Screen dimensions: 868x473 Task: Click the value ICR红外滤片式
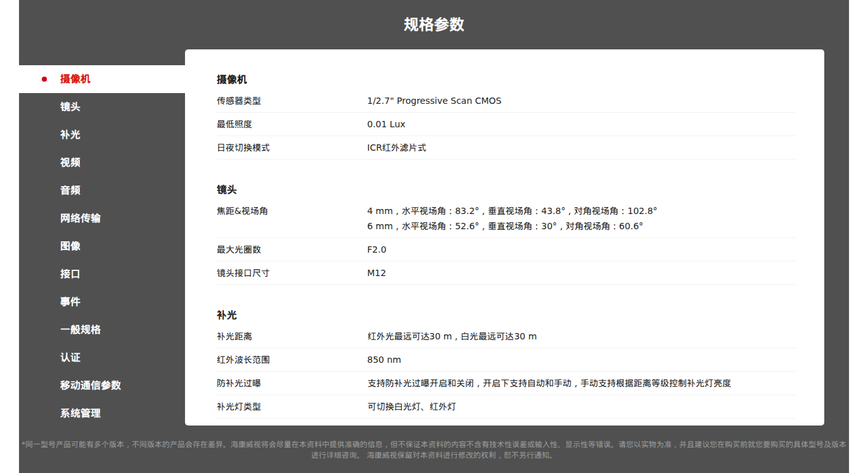tap(397, 148)
